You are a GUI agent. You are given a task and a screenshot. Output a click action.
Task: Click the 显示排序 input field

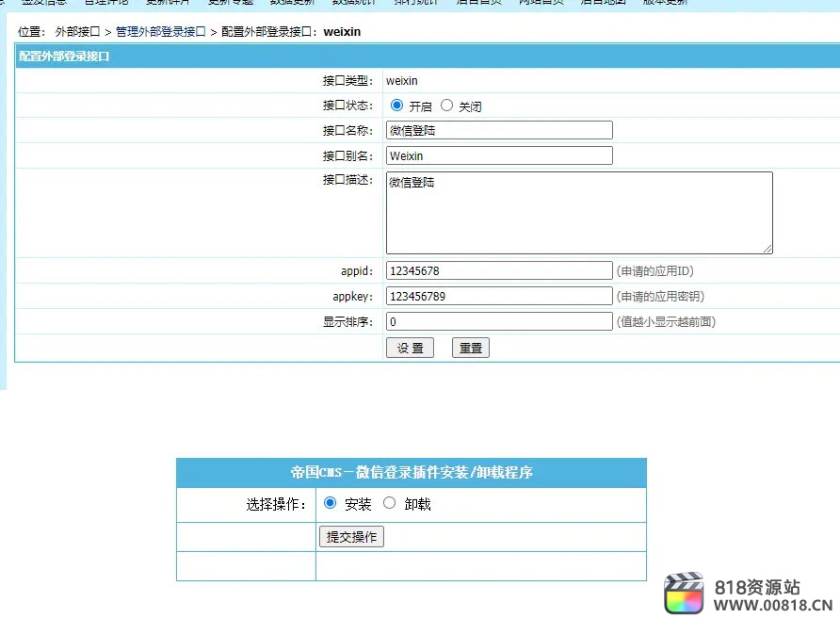pos(499,321)
